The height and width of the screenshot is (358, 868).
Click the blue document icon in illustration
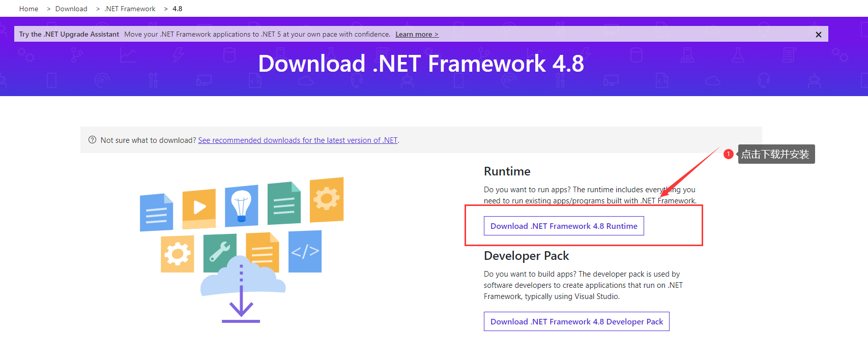pyautogui.click(x=156, y=212)
